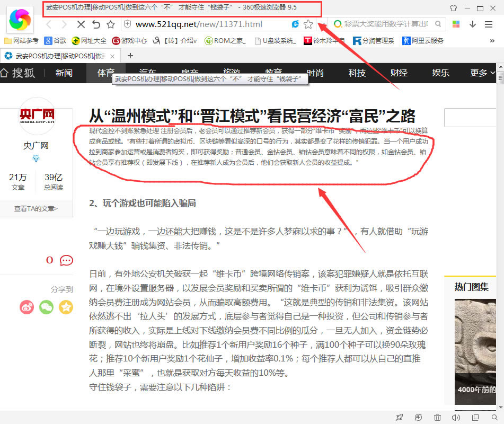504x424 pixels.
Task: Click the rocket boost icon in status bar
Action: [399, 417]
